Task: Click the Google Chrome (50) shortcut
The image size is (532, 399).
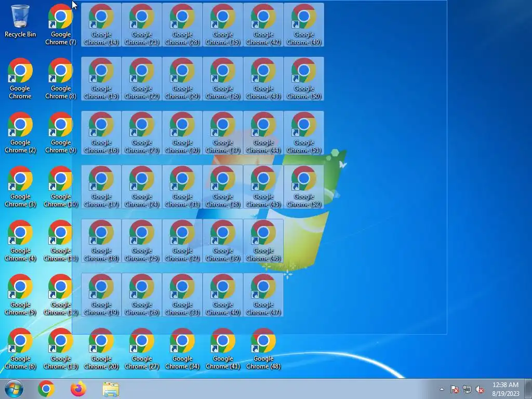Action: [x=303, y=78]
